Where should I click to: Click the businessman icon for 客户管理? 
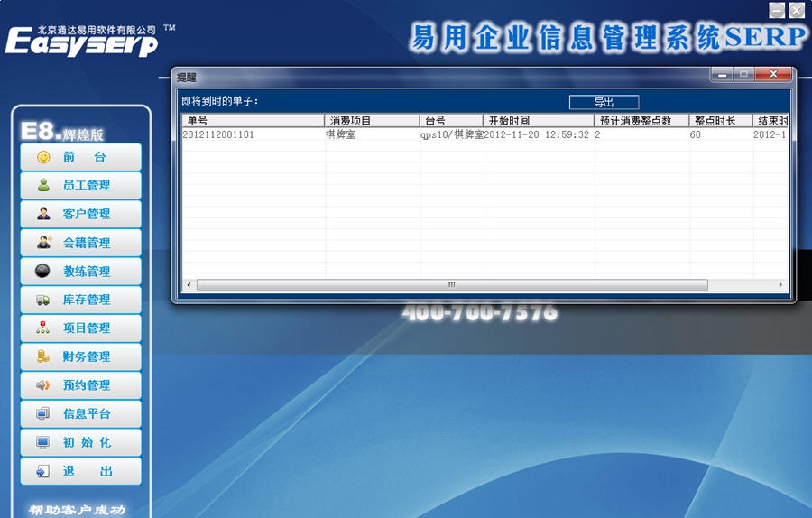point(43,213)
